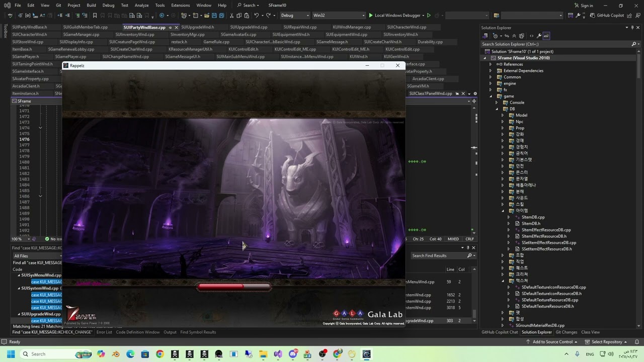This screenshot has width=644, height=362.
Task: Click the Paste clipboard toolbar icon
Action: point(247,16)
